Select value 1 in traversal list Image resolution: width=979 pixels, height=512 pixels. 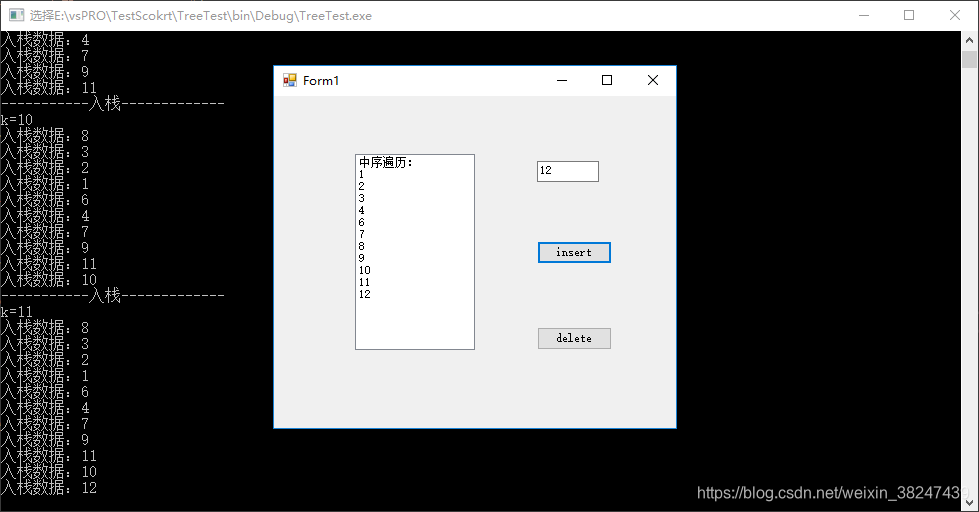tap(415, 174)
